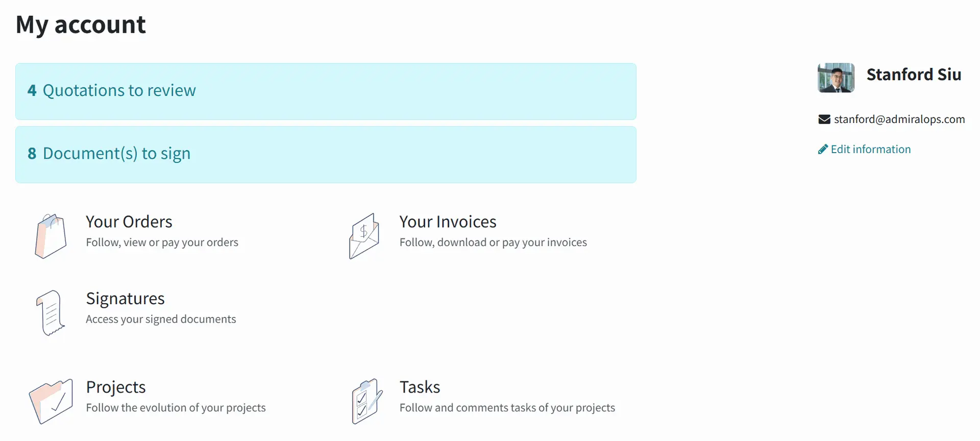The width and height of the screenshot is (980, 441).
Task: Click the stanford@admiralops.com email address
Action: 899,119
